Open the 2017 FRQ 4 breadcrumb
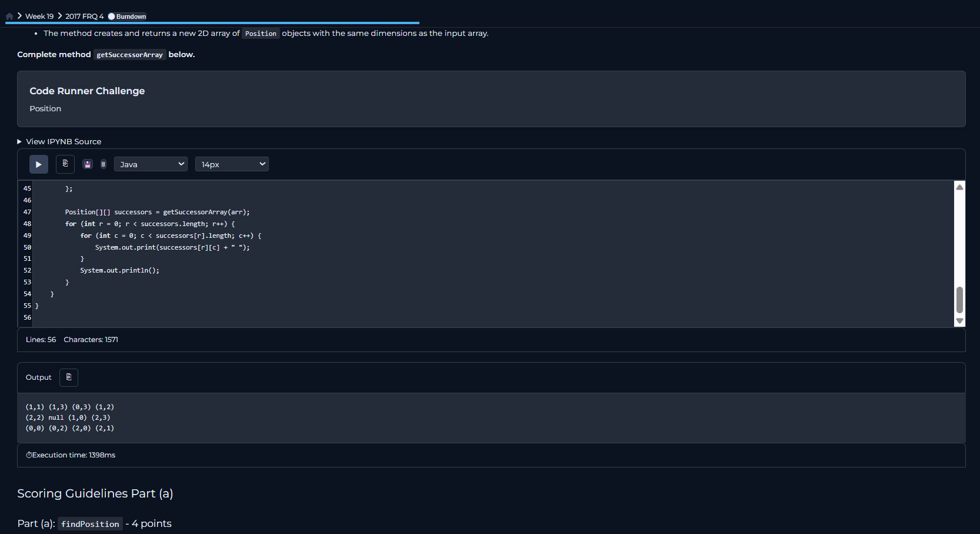Image resolution: width=980 pixels, height=534 pixels. pos(84,16)
